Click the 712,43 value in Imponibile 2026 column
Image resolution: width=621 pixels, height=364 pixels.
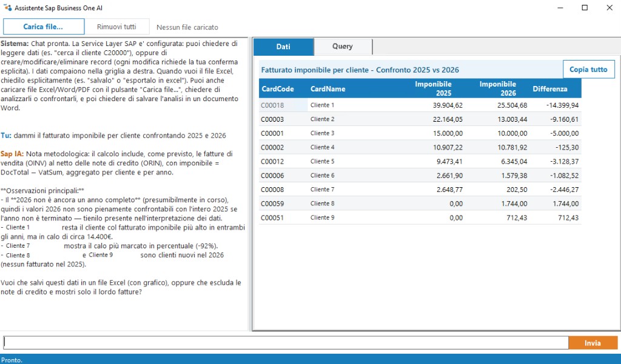(497, 217)
